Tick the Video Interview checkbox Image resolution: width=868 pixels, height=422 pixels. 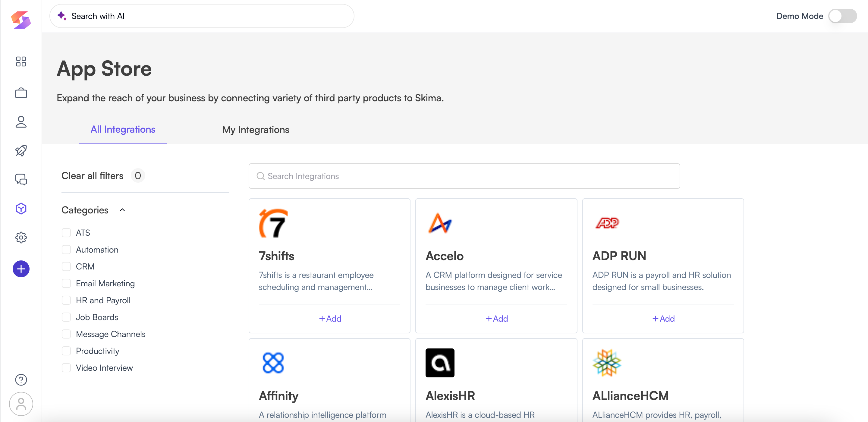point(66,368)
